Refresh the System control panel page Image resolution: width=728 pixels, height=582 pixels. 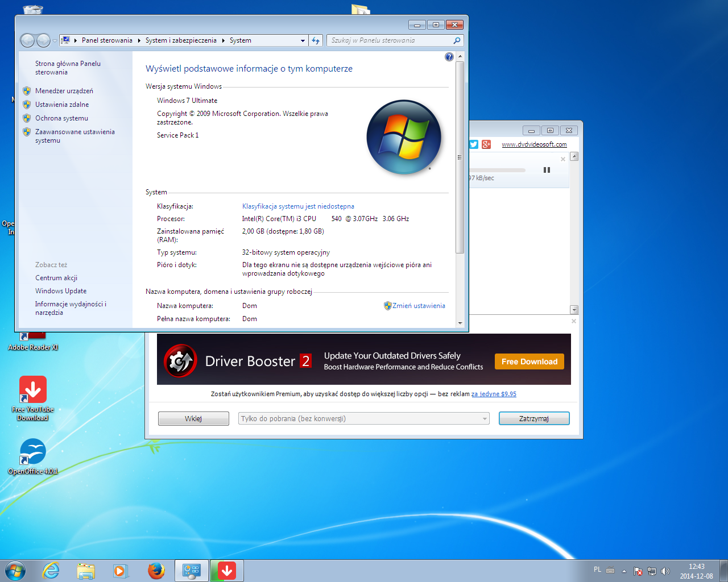click(x=316, y=40)
